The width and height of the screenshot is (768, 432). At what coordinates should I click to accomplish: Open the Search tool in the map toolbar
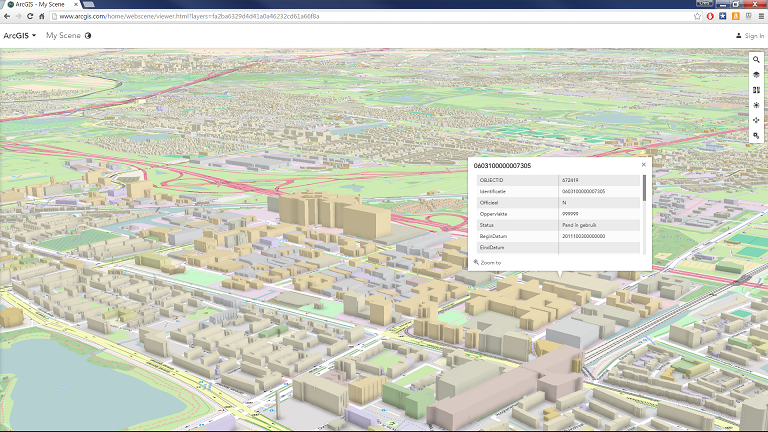pos(757,60)
